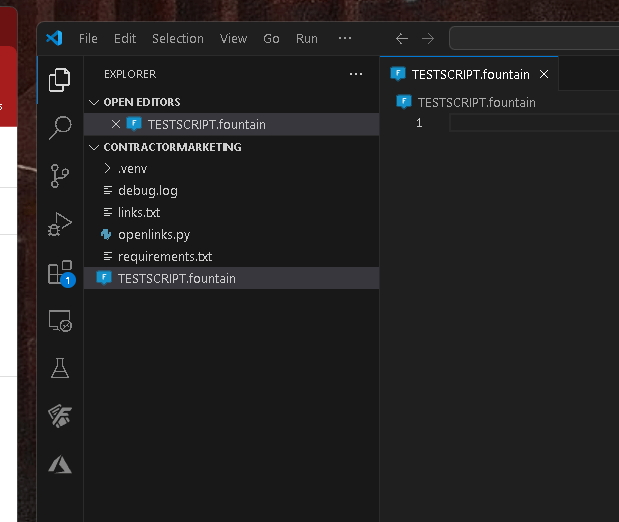Click the command center search box
Screen dimensions: 619x522
pos(534,38)
